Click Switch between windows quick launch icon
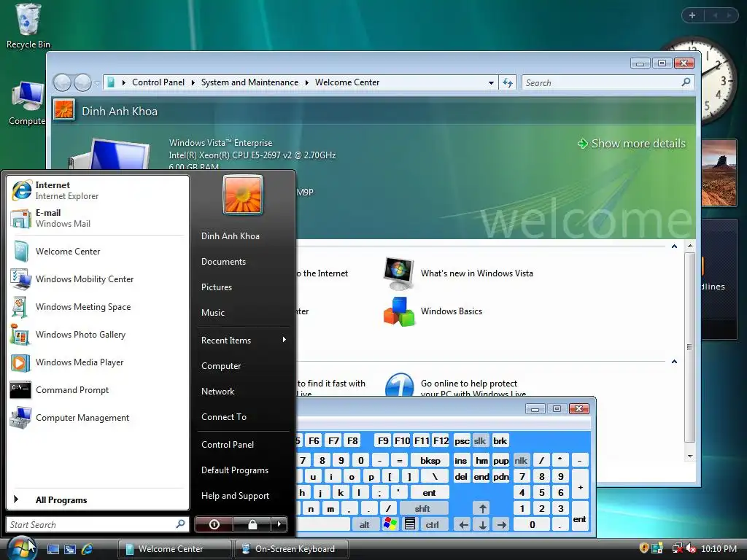Screen dimensions: 747x560 click(x=70, y=549)
